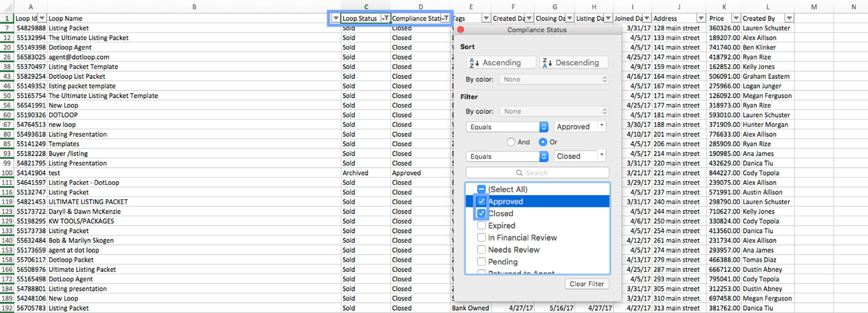Uncheck the Approved checkbox
This screenshot has height=313, width=868.
pos(481,201)
